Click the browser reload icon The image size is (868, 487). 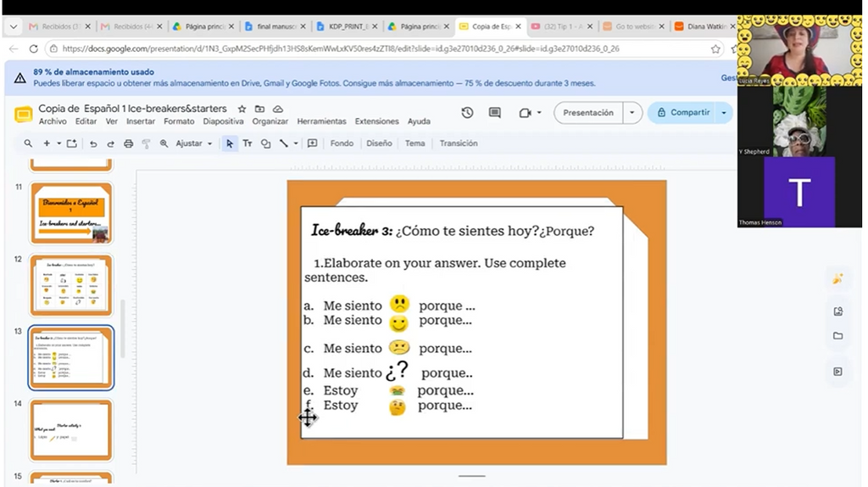33,48
